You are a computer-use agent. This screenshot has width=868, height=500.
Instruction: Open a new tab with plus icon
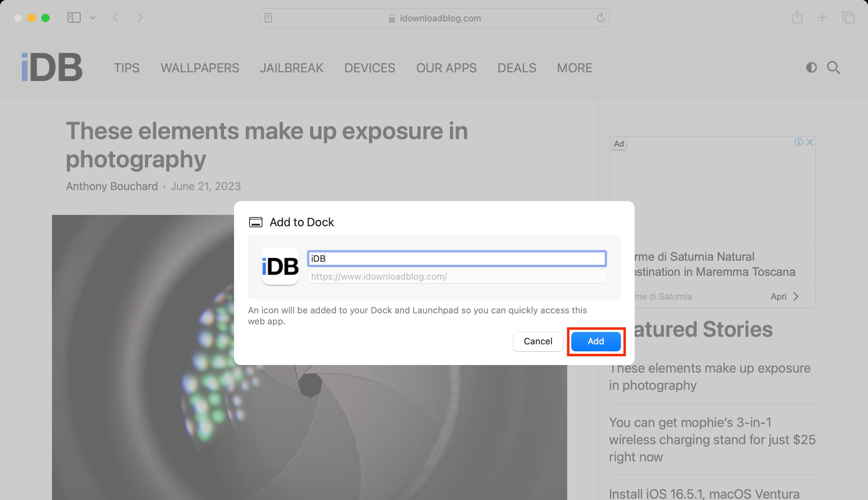pos(822,18)
